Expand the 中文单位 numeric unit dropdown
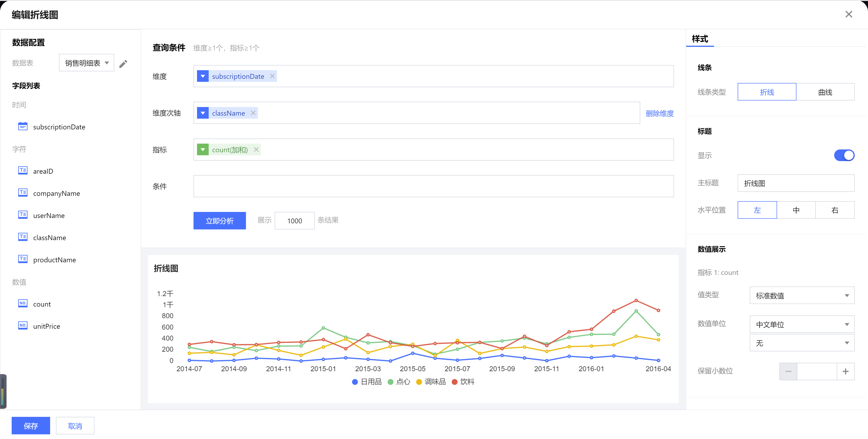 tap(802, 325)
